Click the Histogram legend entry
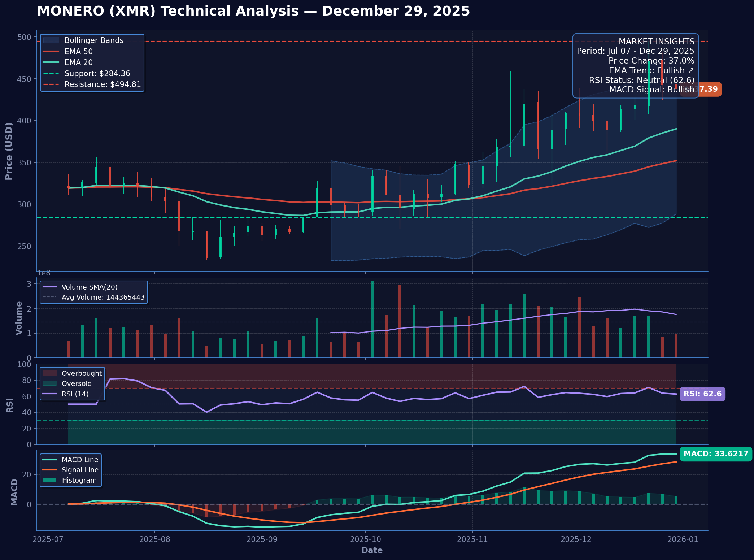 (x=79, y=481)
